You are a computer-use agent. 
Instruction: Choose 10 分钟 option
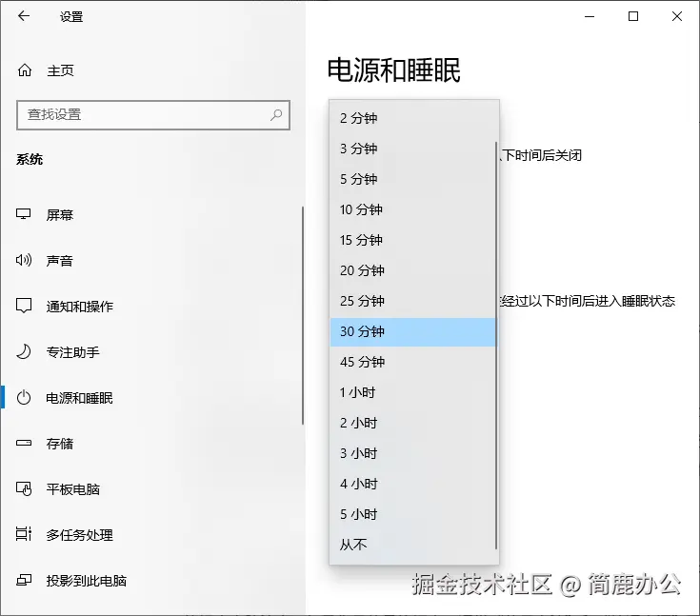coord(413,209)
